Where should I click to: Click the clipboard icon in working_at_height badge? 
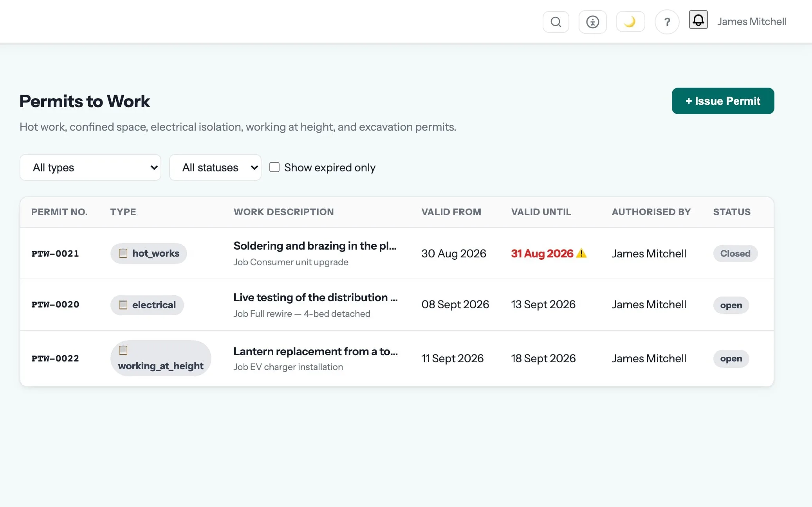(x=123, y=350)
